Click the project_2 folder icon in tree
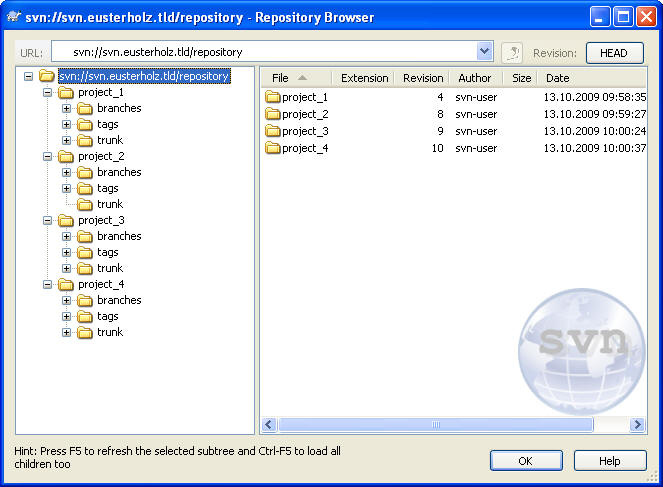Viewport: 663px width, 487px height. [66, 156]
